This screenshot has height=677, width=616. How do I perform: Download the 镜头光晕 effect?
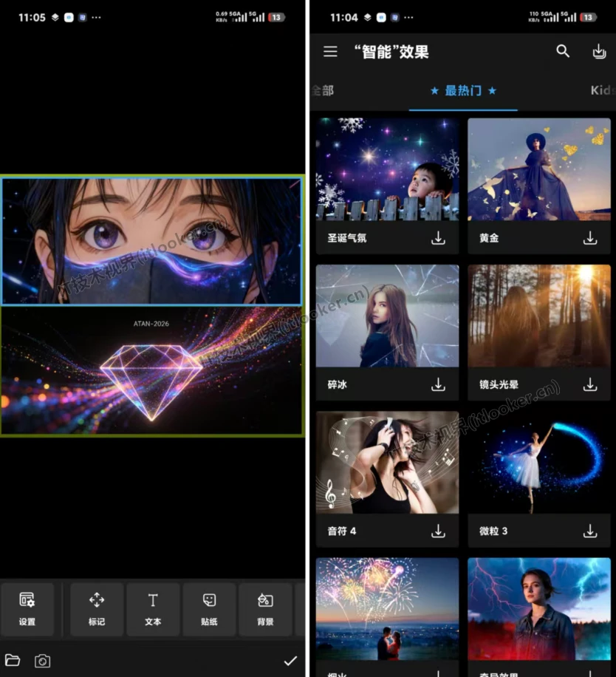tap(590, 384)
